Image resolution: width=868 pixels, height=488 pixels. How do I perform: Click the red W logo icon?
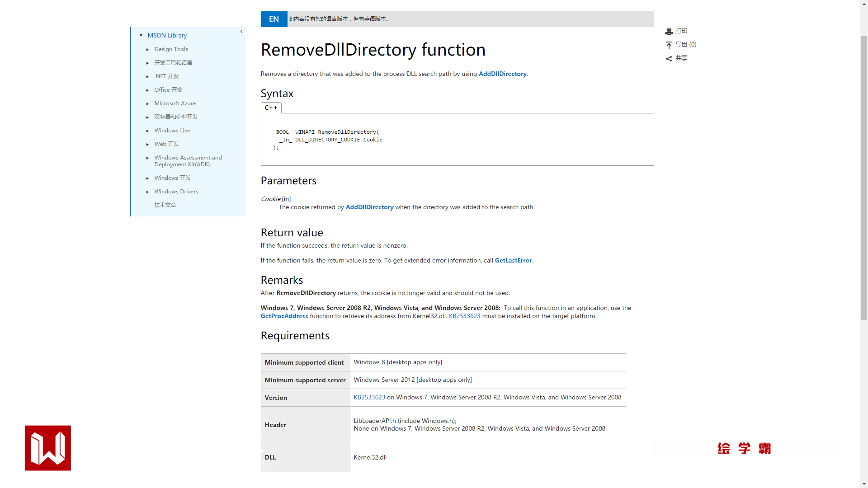(x=48, y=448)
